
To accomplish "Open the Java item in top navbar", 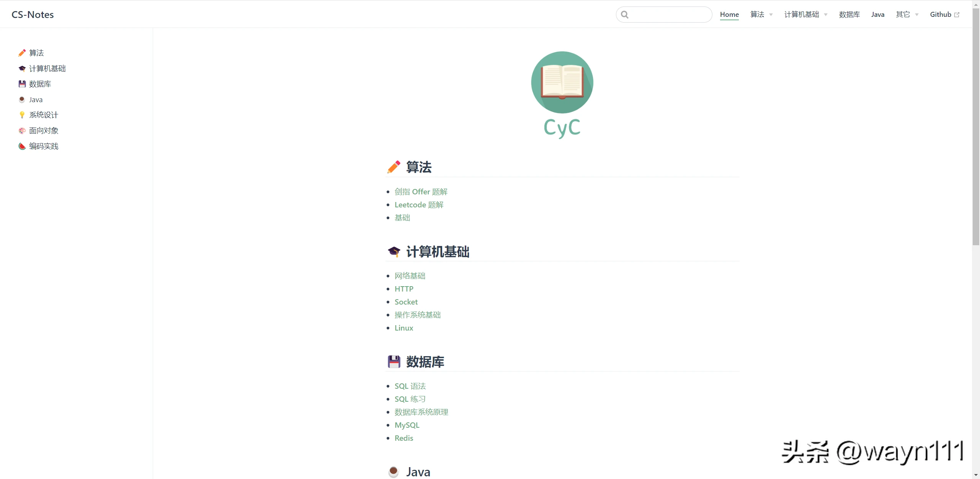I will pos(878,15).
